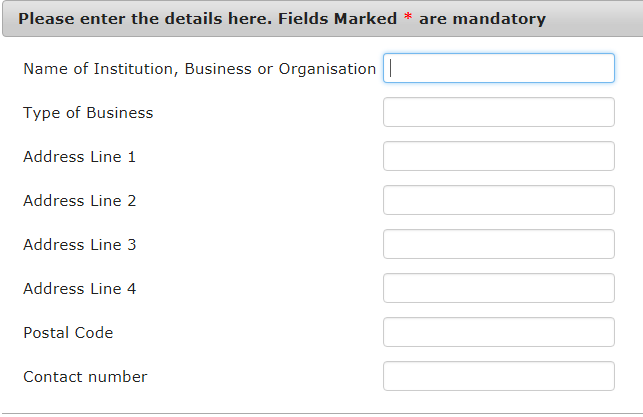
Task: Click the "Postal Code" label
Action: pos(68,333)
